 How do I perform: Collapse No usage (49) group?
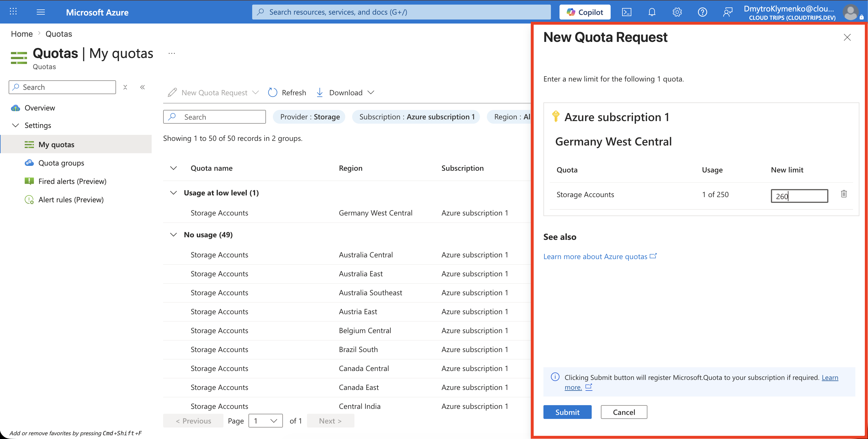[x=173, y=235]
